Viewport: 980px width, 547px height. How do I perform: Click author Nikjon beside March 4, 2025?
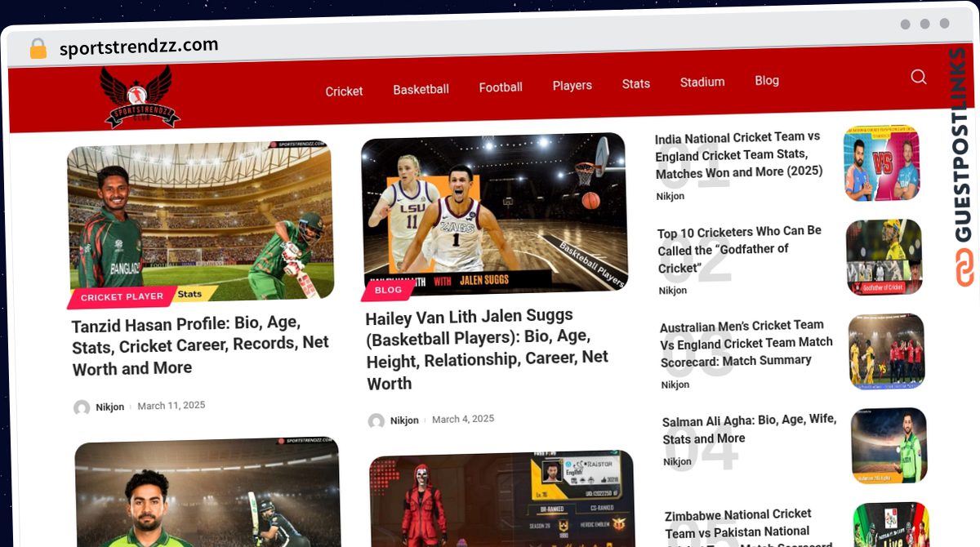(404, 420)
